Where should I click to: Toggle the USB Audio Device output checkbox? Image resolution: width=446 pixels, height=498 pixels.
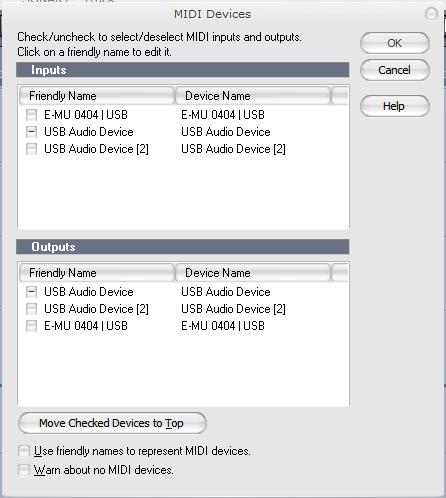(31, 292)
